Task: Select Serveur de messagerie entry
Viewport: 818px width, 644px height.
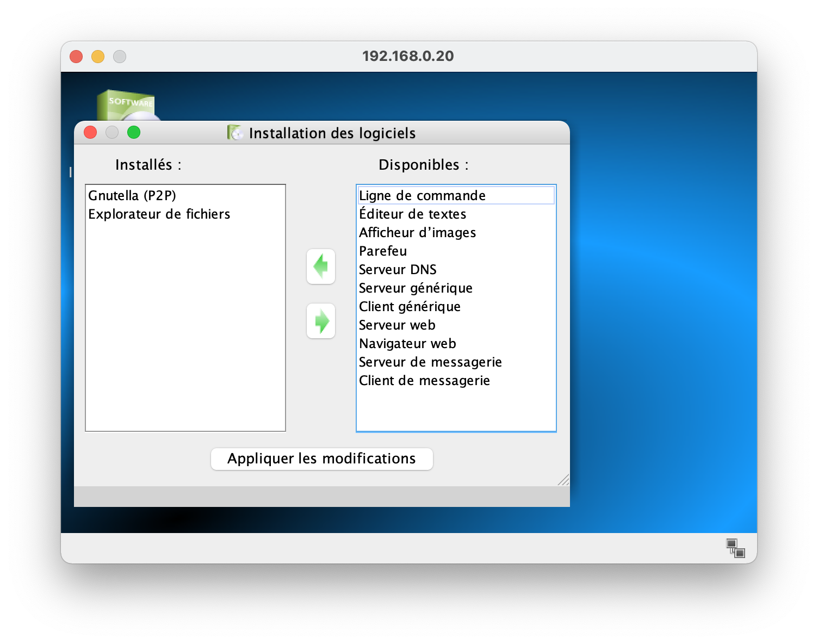Action: point(430,362)
